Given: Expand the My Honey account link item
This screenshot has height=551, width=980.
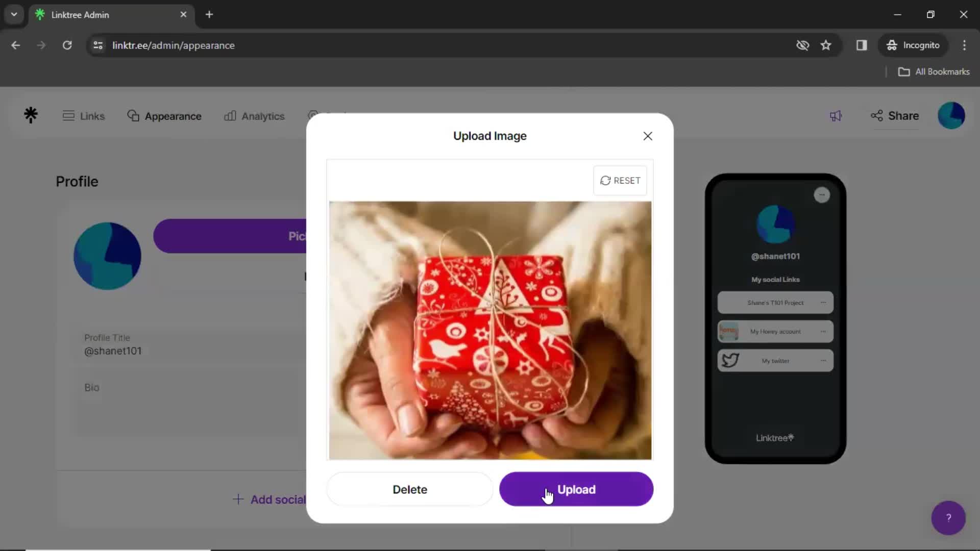Looking at the screenshot, I should coord(824,331).
